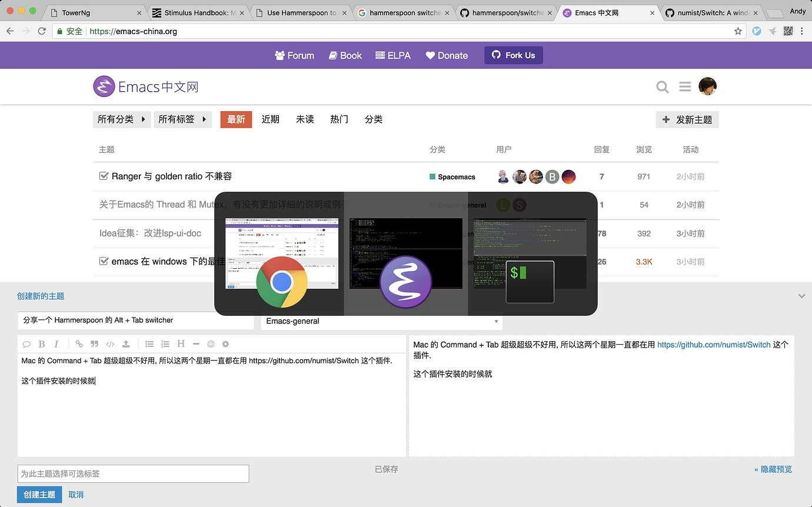Click the grey bird extension icon
This screenshot has height=507, width=812.
click(x=773, y=31)
